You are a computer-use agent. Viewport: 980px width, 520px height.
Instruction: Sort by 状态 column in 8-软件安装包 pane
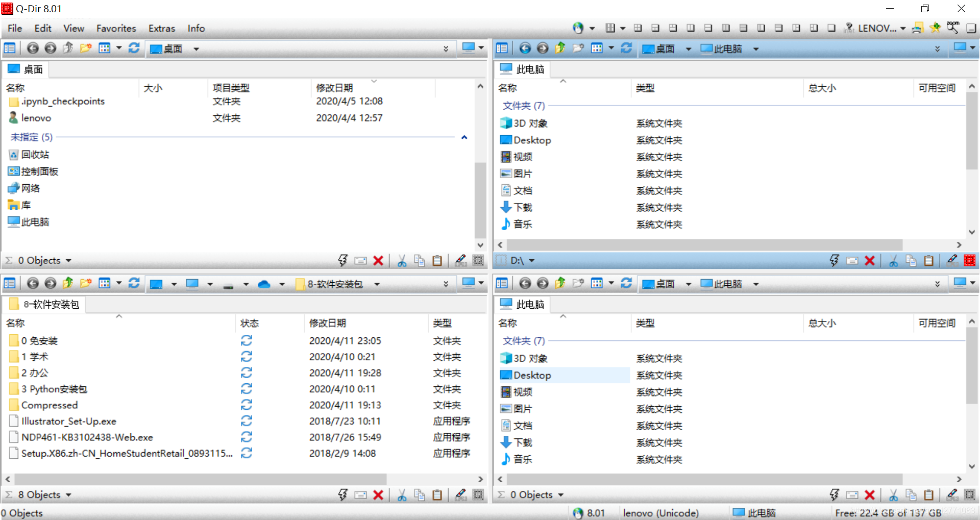point(271,323)
